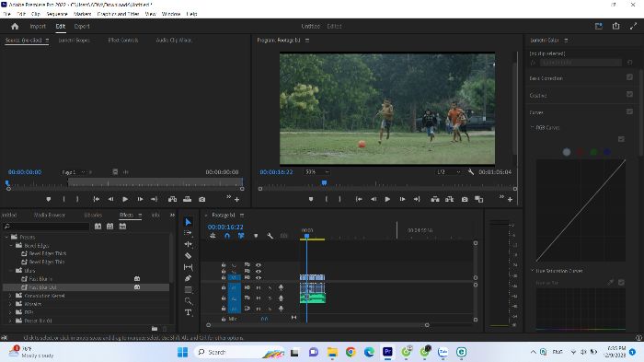Open Media Browser tab

(x=50, y=216)
